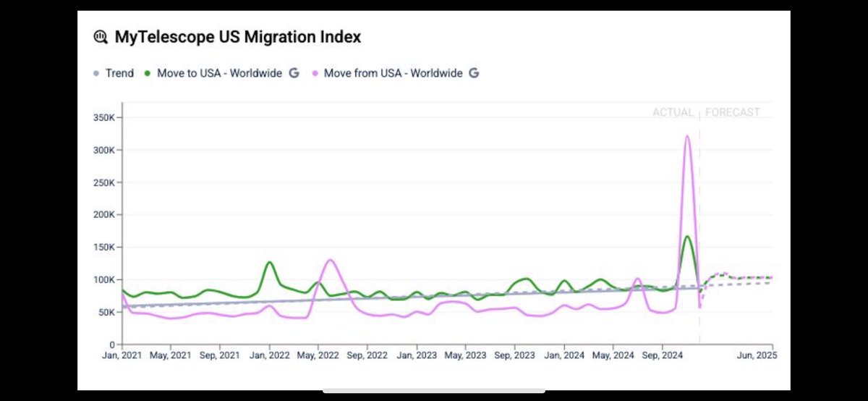The image size is (868, 401).
Task: Click the May, 2022 x-axis label
Action: click(x=318, y=356)
